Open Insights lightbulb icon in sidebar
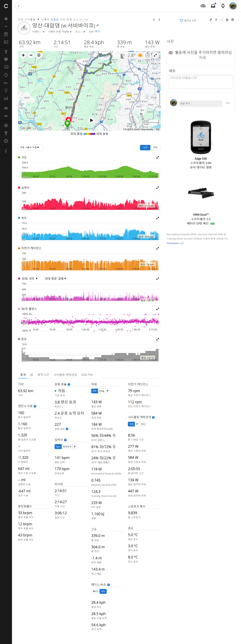241x644 pixels. [6, 90]
